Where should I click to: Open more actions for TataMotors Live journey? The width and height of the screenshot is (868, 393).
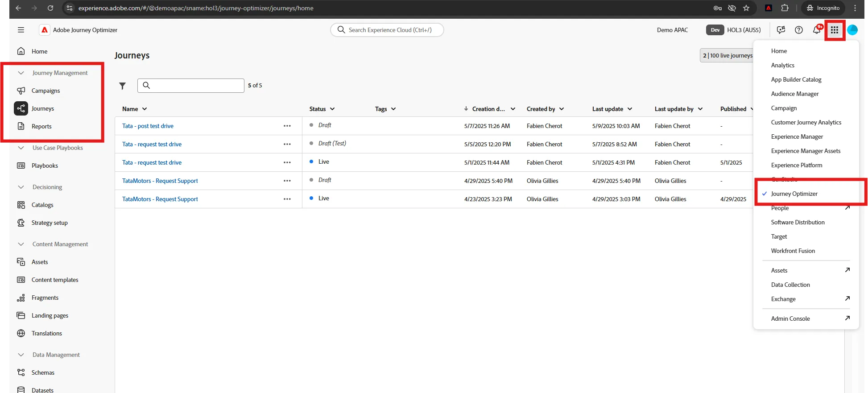(x=287, y=199)
